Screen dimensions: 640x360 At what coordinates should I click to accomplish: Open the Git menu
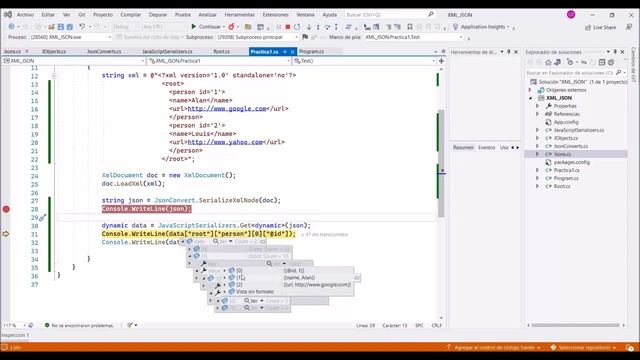point(82,14)
